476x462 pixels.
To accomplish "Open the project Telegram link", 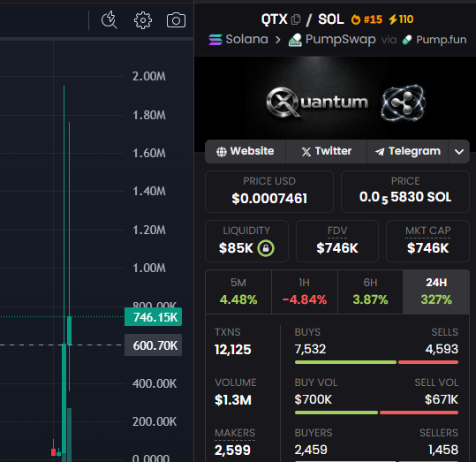I will (x=407, y=151).
